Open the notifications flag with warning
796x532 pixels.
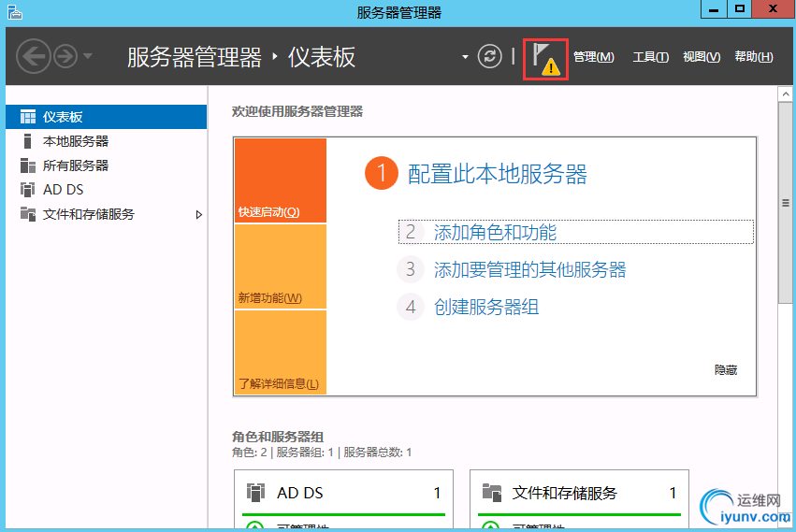point(545,60)
